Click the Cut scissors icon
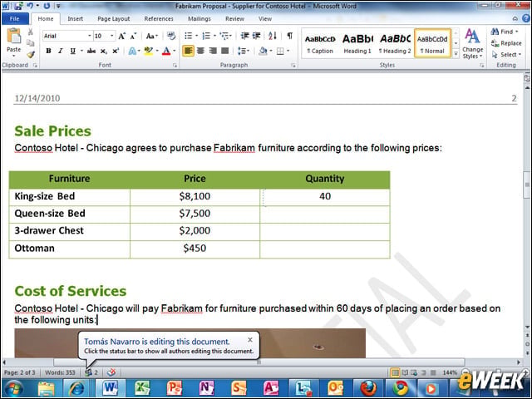The width and height of the screenshot is (532, 399). coord(31,32)
